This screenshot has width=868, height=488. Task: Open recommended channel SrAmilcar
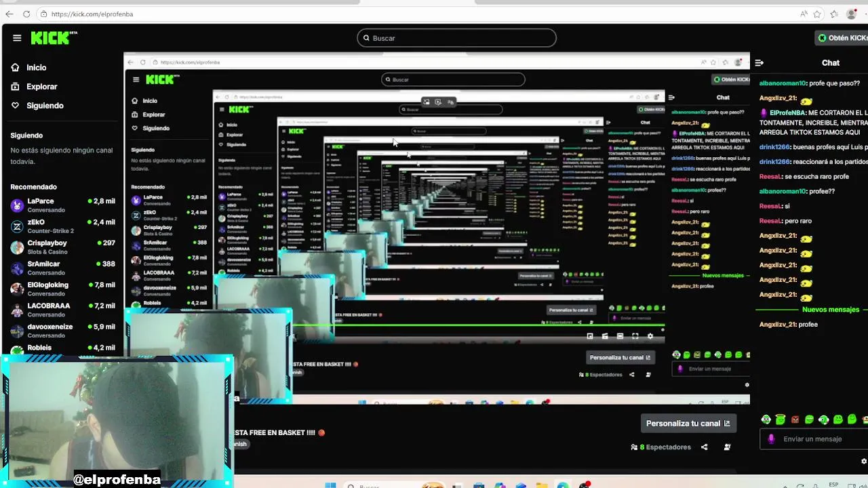(x=62, y=268)
